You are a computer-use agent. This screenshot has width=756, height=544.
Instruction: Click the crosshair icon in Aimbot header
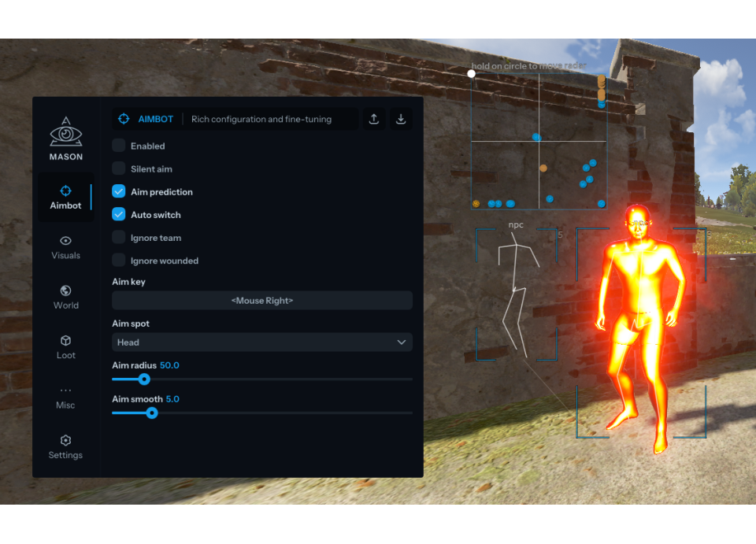coord(124,119)
